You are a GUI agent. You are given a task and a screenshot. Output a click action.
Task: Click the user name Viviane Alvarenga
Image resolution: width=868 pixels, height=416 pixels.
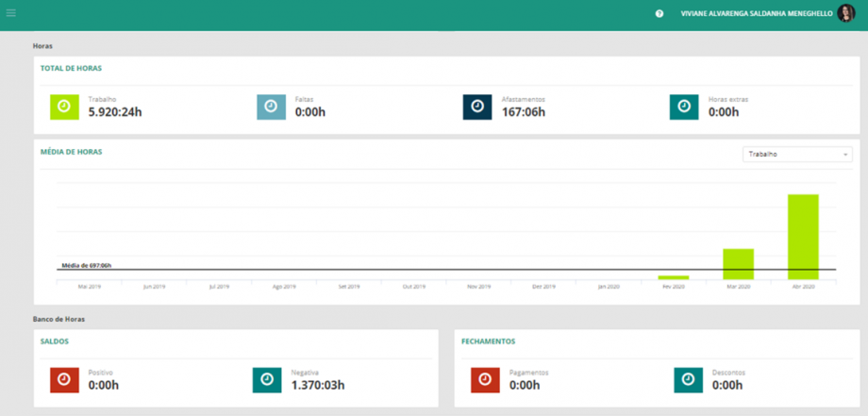(x=755, y=13)
